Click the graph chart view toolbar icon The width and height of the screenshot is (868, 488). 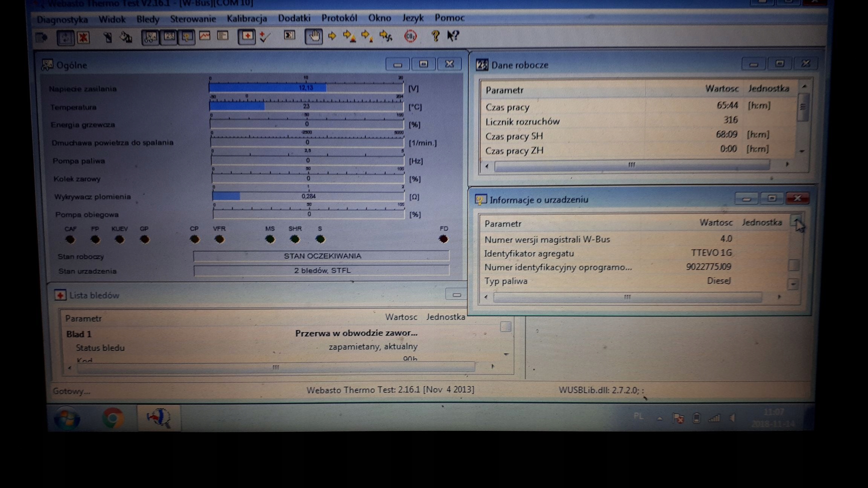pos(205,37)
